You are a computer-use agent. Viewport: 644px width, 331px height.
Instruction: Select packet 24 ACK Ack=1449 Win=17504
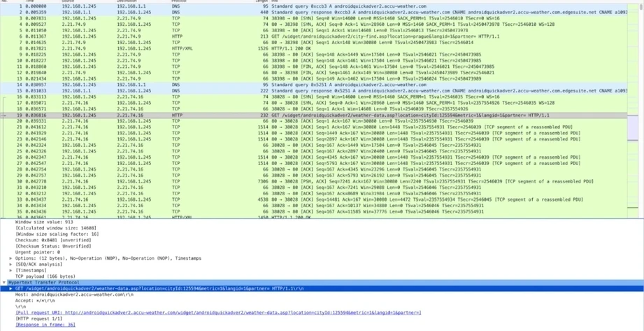click(x=314, y=146)
